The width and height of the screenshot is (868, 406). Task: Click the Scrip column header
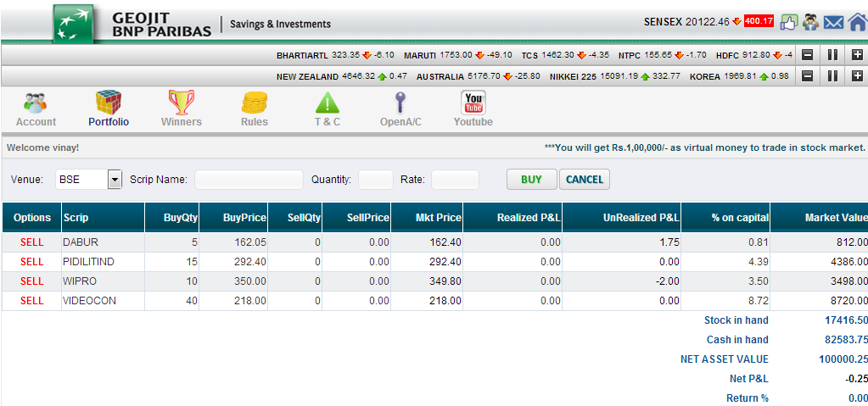pos(103,217)
